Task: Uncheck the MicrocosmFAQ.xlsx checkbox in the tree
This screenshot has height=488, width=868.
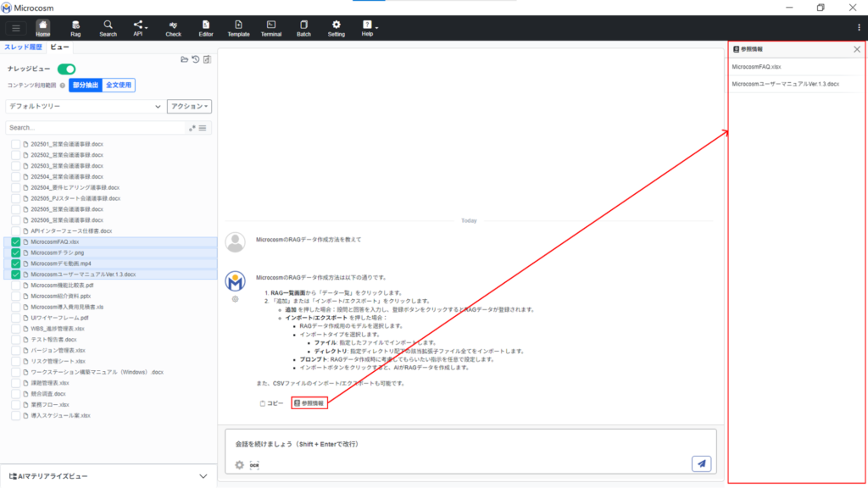Action: (15, 241)
